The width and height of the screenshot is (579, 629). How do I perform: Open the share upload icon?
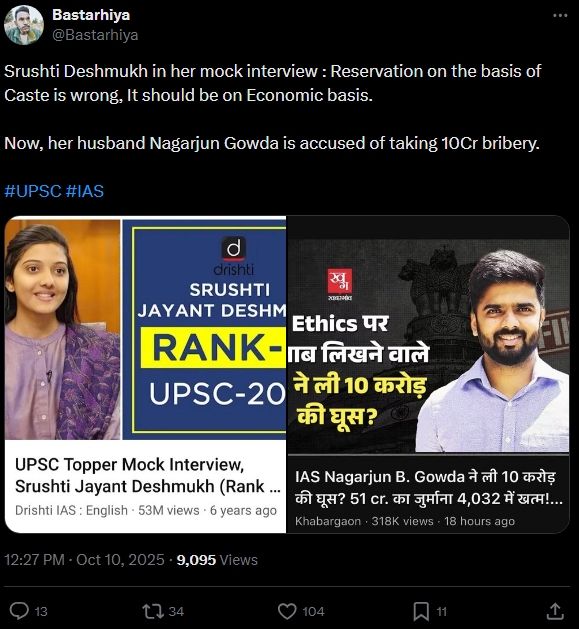point(555,611)
